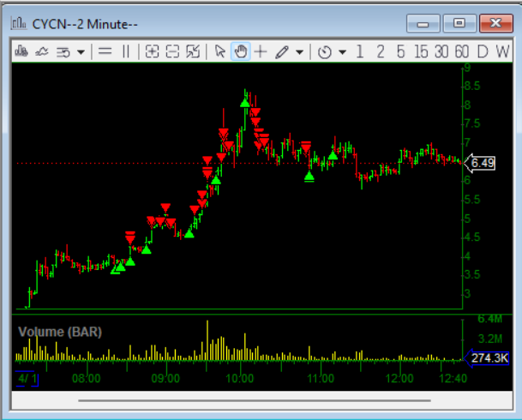The image size is (522, 420).
Task: Minimize the CYCN chart window
Action: [423, 23]
